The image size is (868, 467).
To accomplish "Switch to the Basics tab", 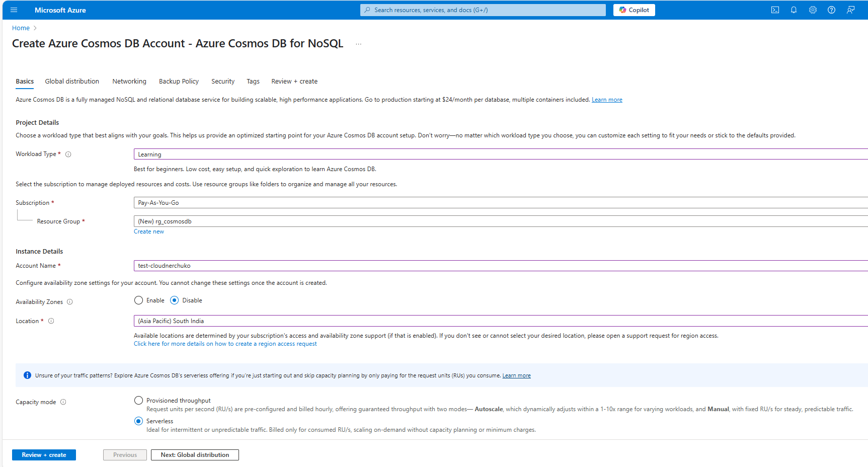I will tap(25, 82).
